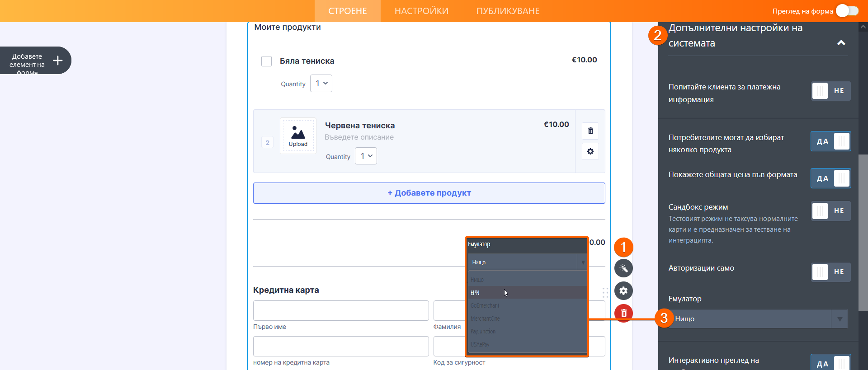Select EPN in the emulator list

click(x=527, y=293)
